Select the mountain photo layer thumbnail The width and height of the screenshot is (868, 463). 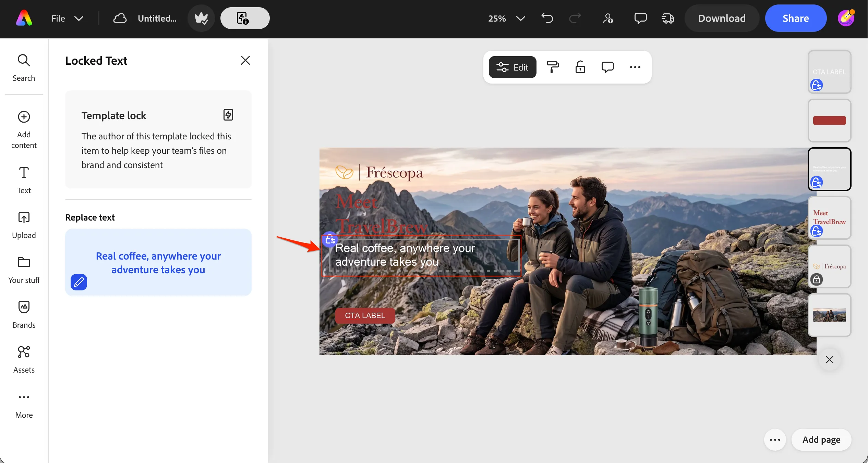(829, 315)
